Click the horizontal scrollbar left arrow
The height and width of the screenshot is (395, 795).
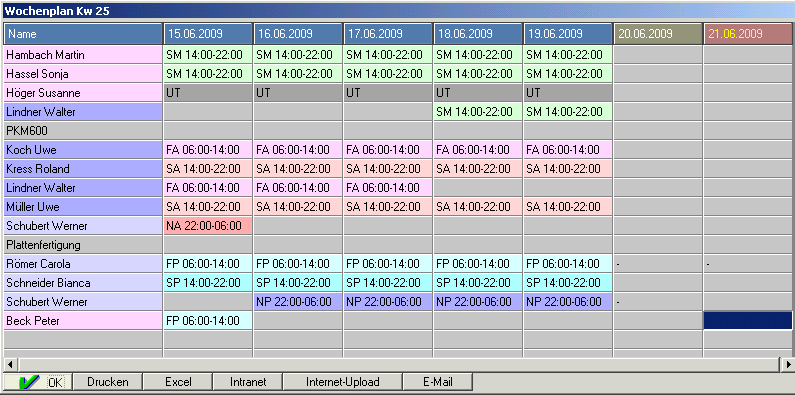(10, 364)
